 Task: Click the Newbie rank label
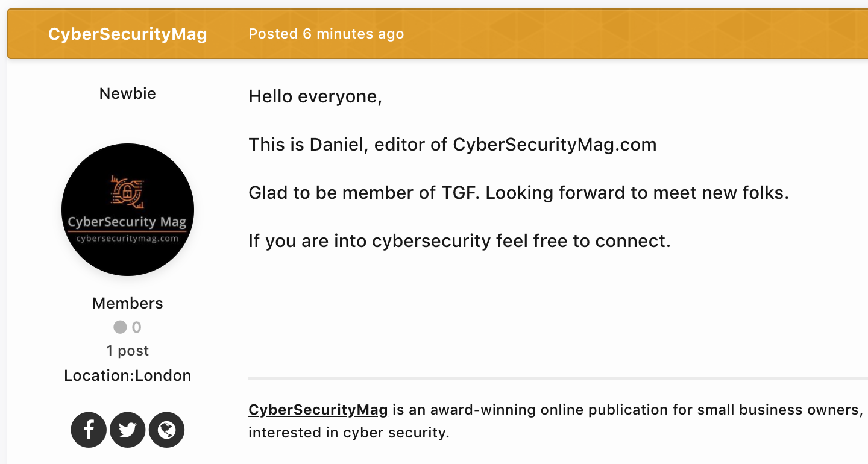pos(128,93)
